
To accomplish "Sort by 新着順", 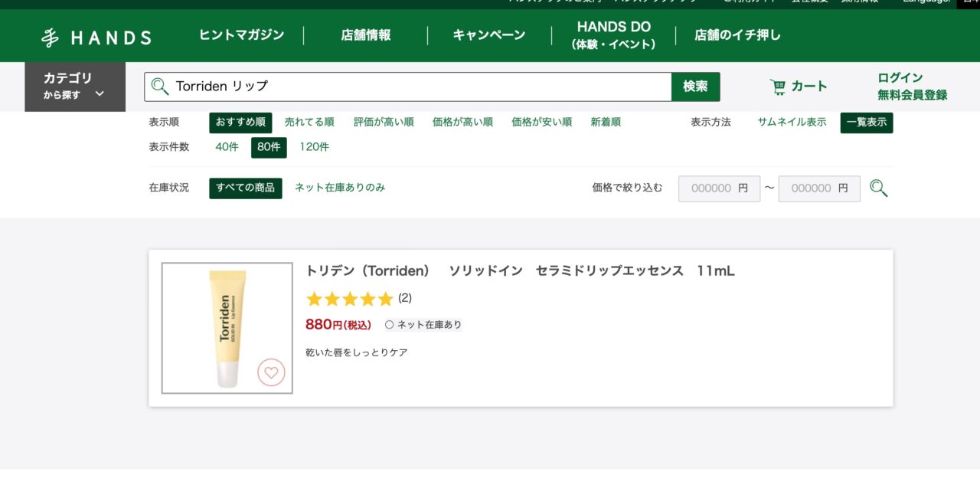I will 606,123.
